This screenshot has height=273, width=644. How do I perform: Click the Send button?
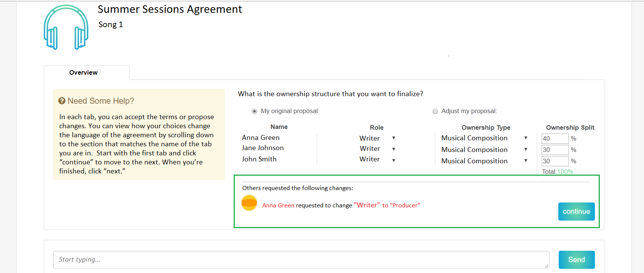576,259
